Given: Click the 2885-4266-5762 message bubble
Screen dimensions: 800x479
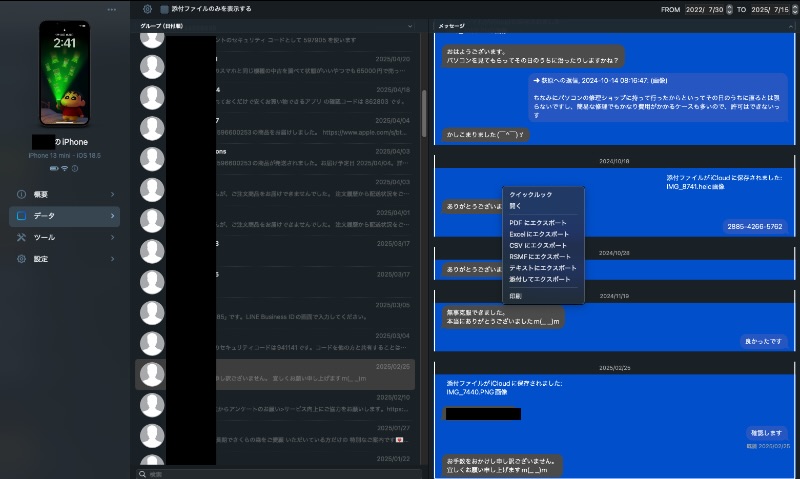Looking at the screenshot, I should click(x=755, y=226).
